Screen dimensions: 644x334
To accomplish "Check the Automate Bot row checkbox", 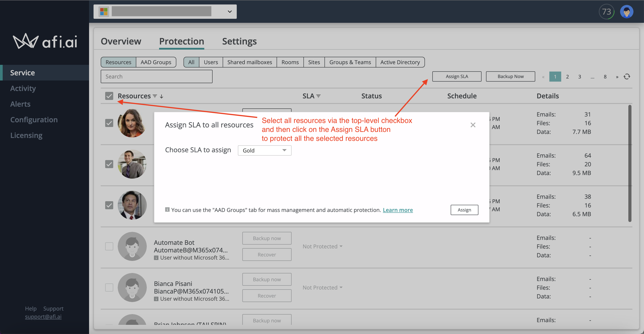I will [109, 246].
